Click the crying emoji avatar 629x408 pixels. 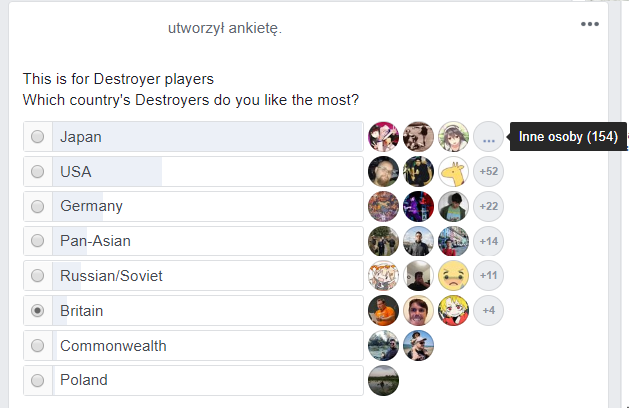coord(454,276)
